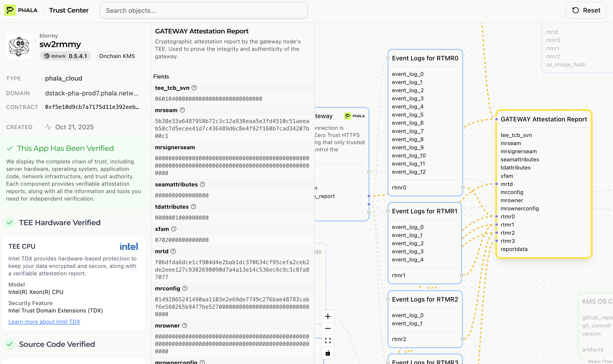Click event_log_4 in the RTMR1 logs node
This screenshot has height=364, width=613.
pyautogui.click(x=408, y=260)
